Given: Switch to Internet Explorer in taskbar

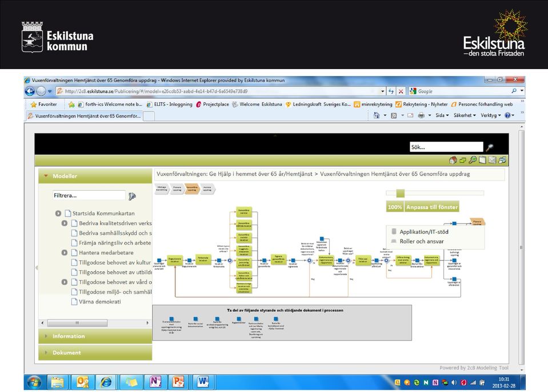Looking at the screenshot, I should tap(106, 382).
